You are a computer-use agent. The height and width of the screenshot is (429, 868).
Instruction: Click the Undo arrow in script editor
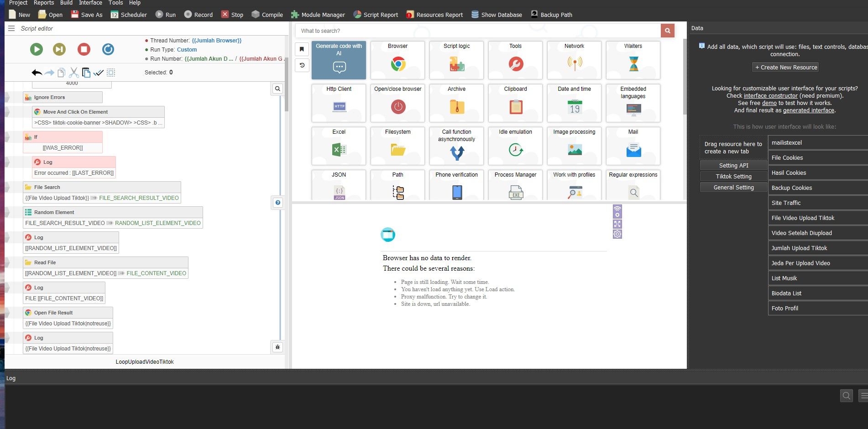[37, 73]
